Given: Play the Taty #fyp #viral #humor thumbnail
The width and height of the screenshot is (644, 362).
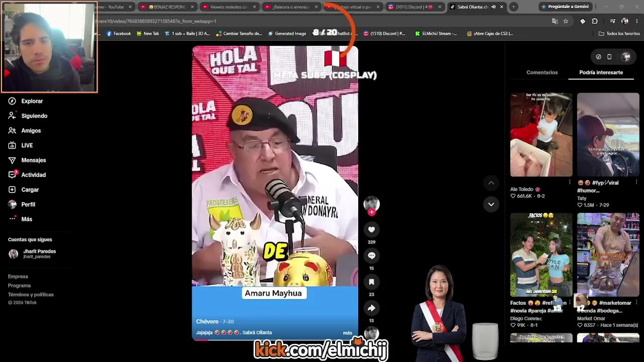Looking at the screenshot, I should [608, 135].
